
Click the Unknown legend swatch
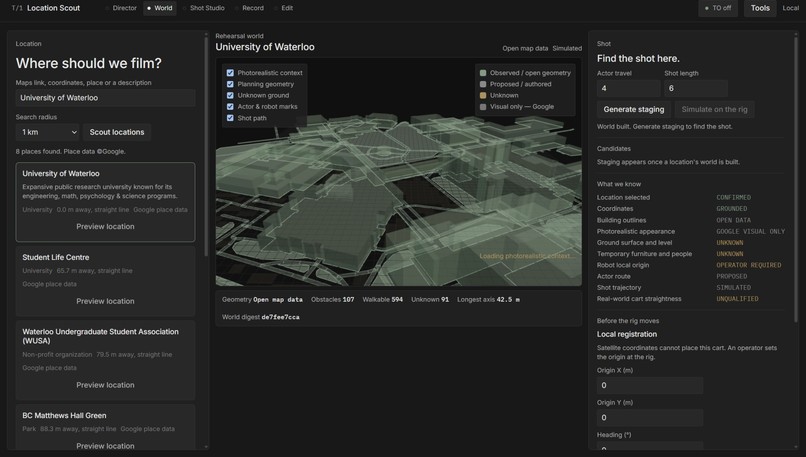[483, 96]
